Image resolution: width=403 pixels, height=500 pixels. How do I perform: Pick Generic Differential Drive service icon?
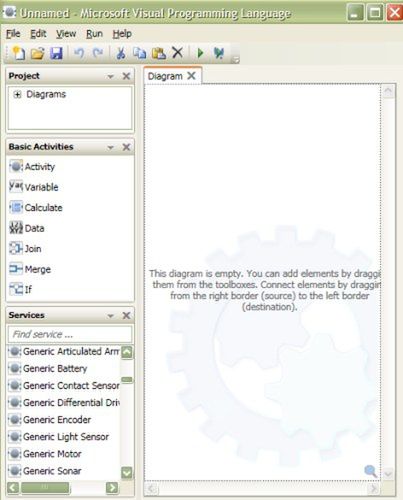tap(15, 402)
